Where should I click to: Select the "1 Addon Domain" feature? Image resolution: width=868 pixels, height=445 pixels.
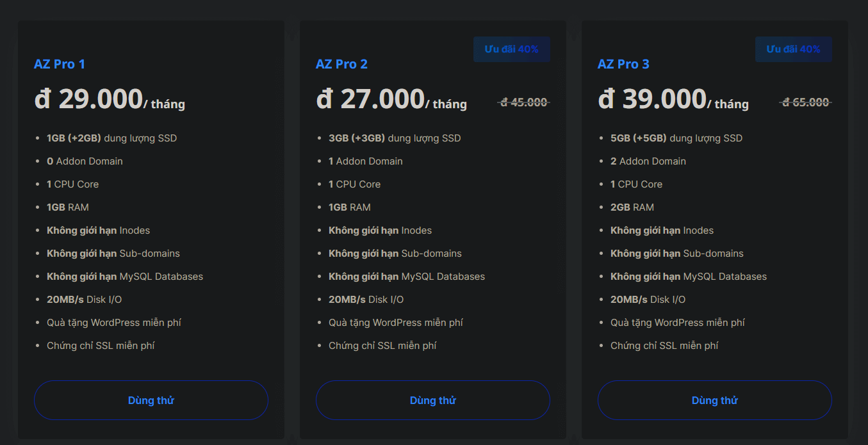[366, 161]
